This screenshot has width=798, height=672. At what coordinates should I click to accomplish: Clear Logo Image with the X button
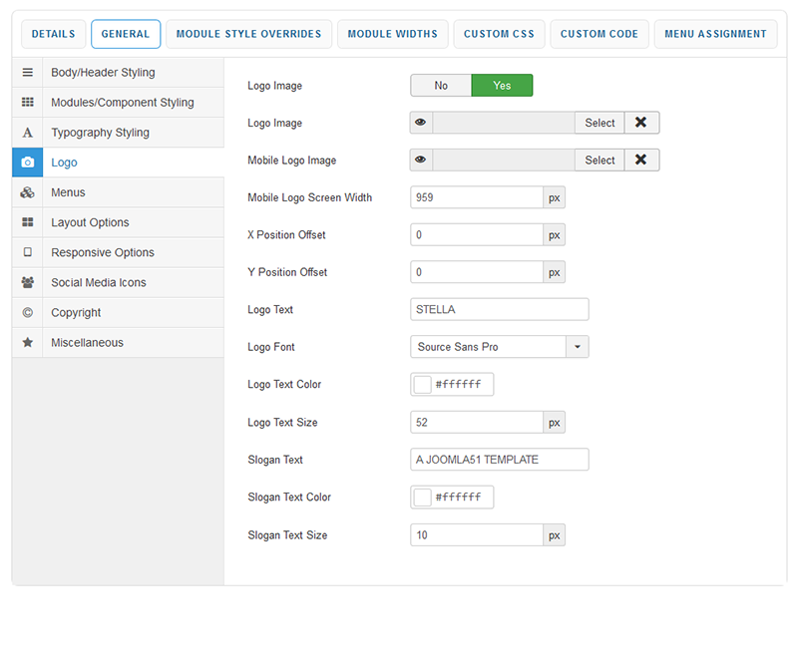click(641, 123)
